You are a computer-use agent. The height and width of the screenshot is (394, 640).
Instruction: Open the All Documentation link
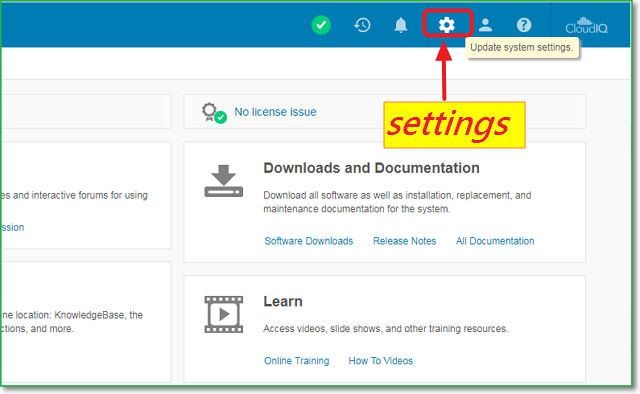(x=495, y=241)
